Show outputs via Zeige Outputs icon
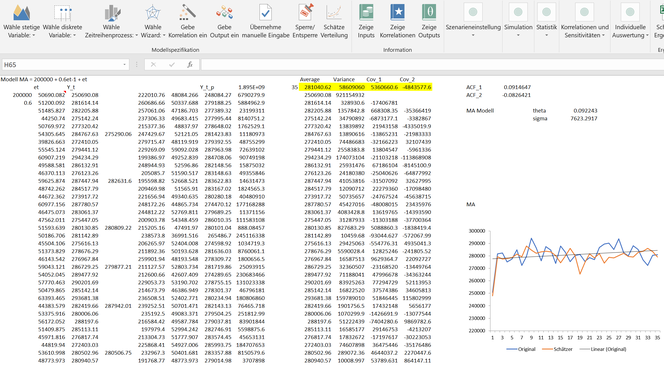 click(x=429, y=13)
